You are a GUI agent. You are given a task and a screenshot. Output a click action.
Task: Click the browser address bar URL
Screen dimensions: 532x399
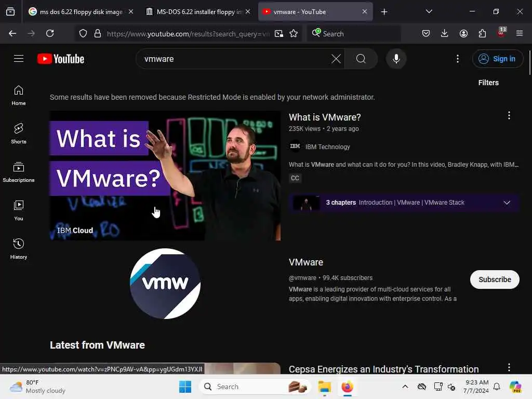point(188,34)
